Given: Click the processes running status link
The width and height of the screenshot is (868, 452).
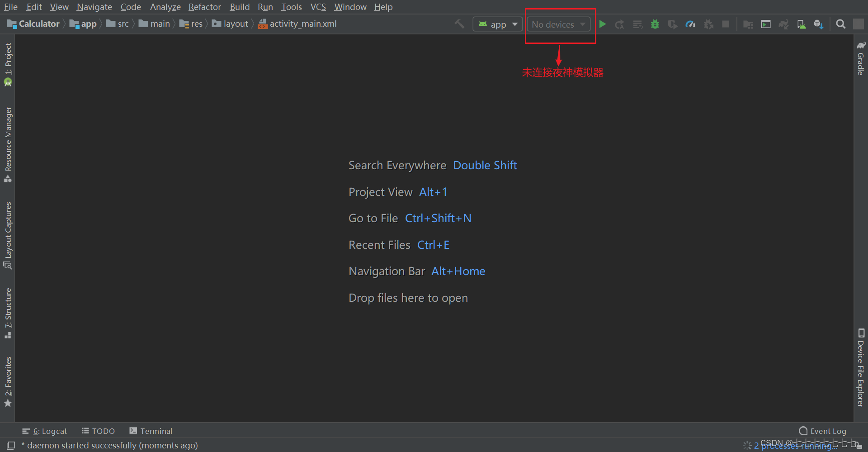Looking at the screenshot, I should click(796, 446).
